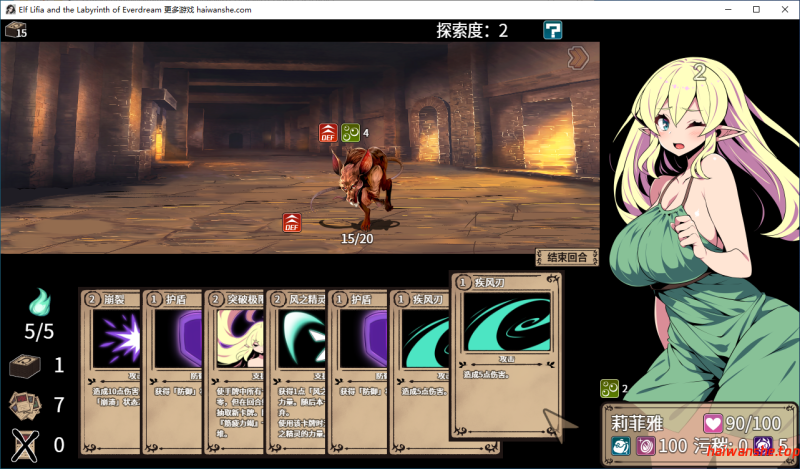The width and height of the screenshot is (800, 469).
Task: Click the blue question mark help icon
Action: [x=552, y=30]
